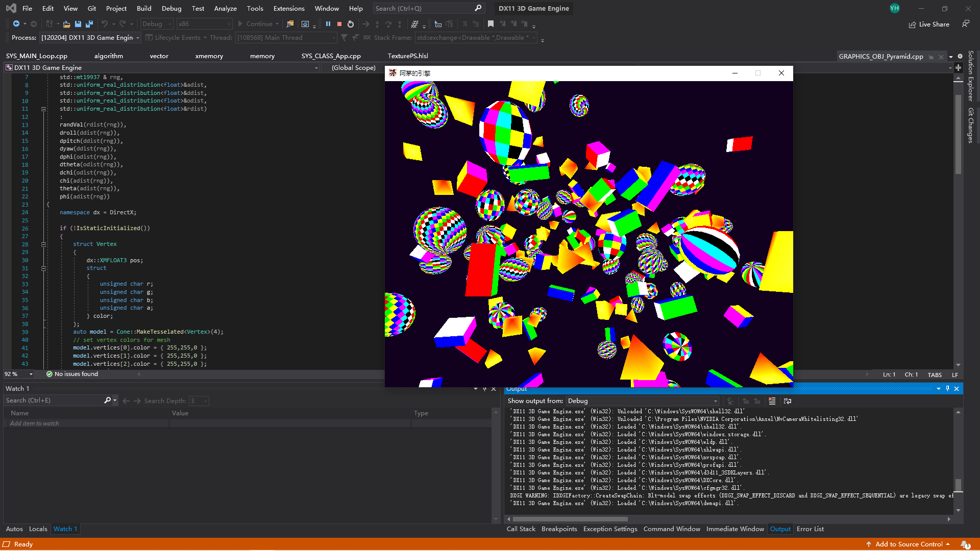Click the Break All pause icon
Viewport: 980px width, 551px height.
328,24
